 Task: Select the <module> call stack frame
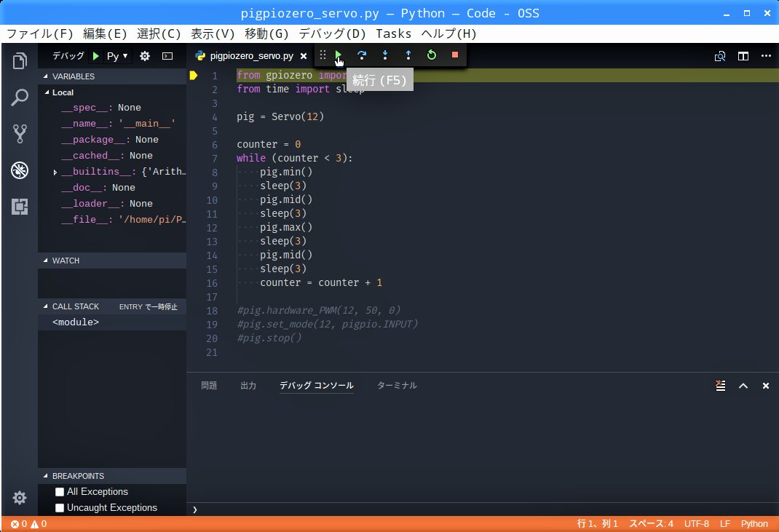[x=112, y=322]
